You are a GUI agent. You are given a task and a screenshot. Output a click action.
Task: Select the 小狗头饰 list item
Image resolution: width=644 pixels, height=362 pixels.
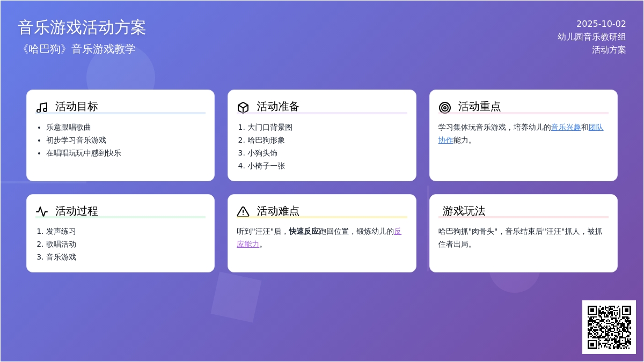[262, 153]
